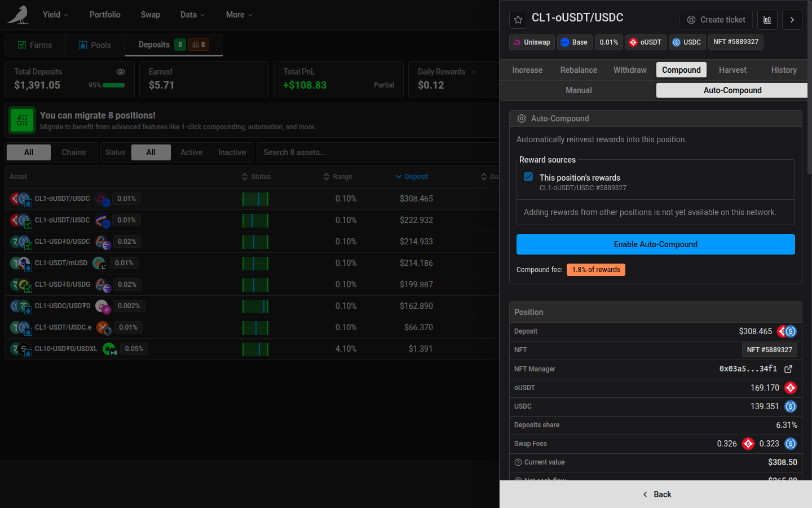Click the USDC swap fee icon near 0.323
The height and width of the screenshot is (508, 812).
click(x=791, y=444)
